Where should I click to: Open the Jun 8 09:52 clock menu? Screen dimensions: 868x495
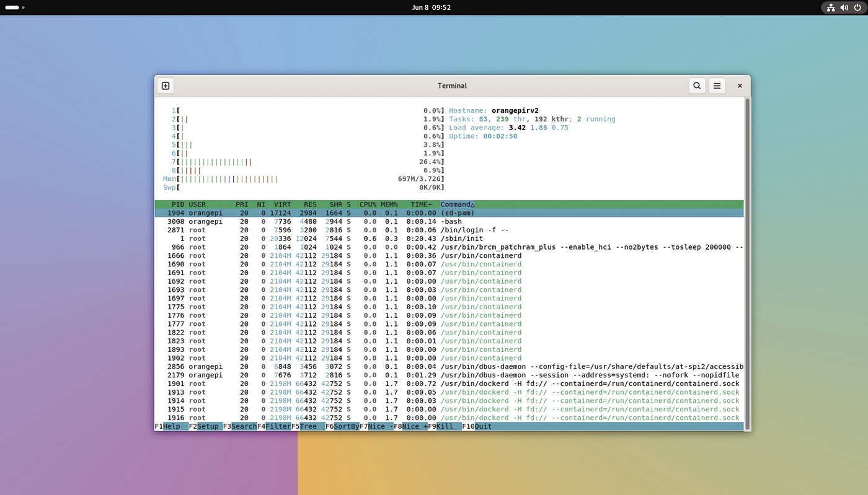coord(432,7)
